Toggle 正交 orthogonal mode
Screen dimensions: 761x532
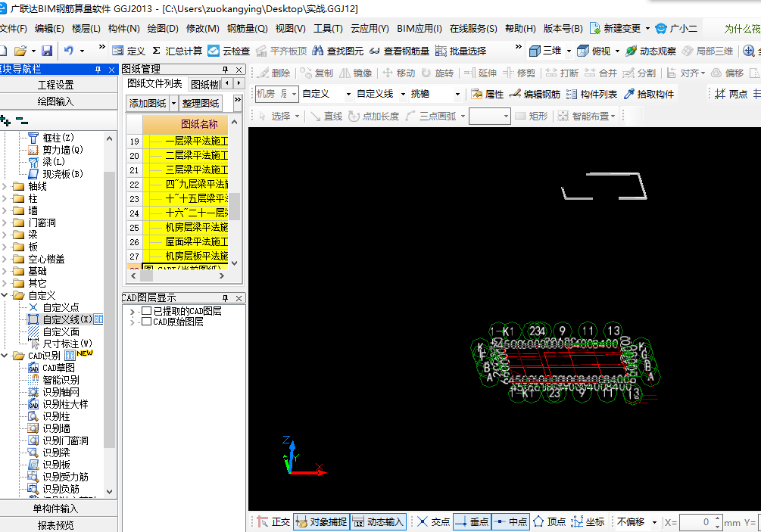pos(273,522)
